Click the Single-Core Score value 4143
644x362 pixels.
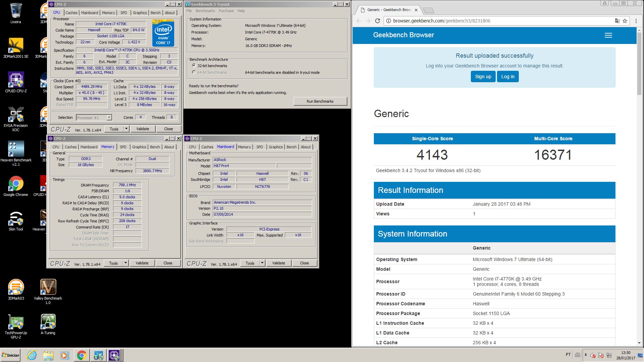point(432,155)
